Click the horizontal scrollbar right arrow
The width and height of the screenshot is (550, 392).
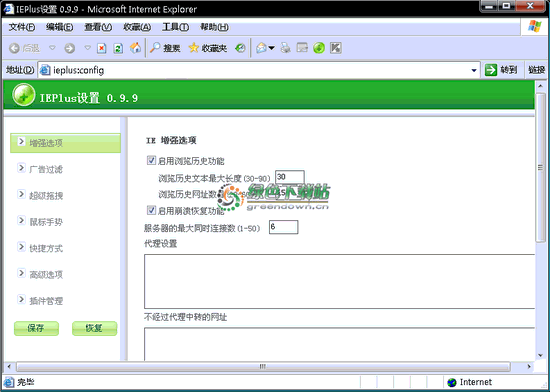click(529, 367)
